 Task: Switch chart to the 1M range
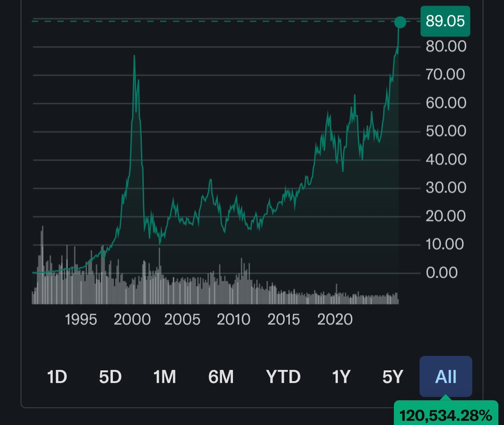tap(165, 376)
